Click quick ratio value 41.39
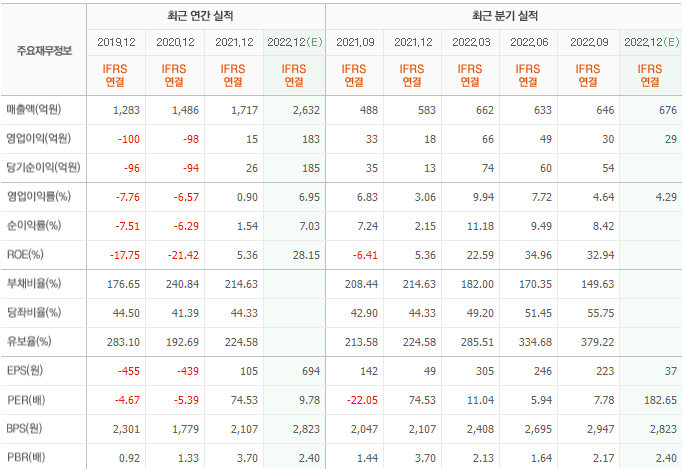The width and height of the screenshot is (686, 469). 186,313
